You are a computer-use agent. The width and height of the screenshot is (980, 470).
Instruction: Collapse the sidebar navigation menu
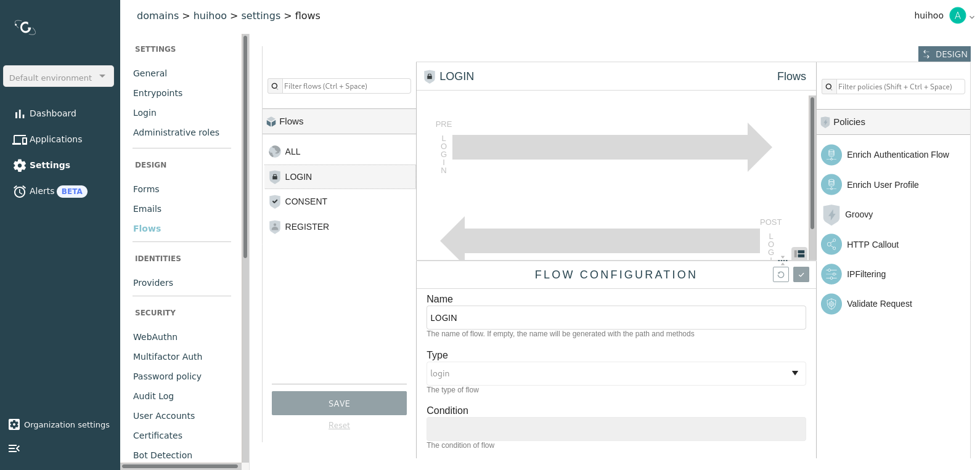tap(14, 448)
